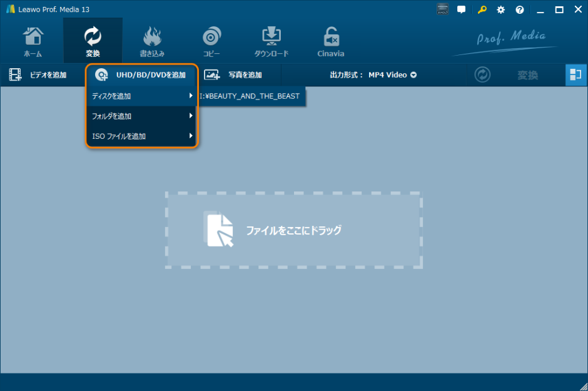Image resolution: width=588 pixels, height=391 pixels.
Task: Click the yellow key registration icon
Action: (x=481, y=9)
